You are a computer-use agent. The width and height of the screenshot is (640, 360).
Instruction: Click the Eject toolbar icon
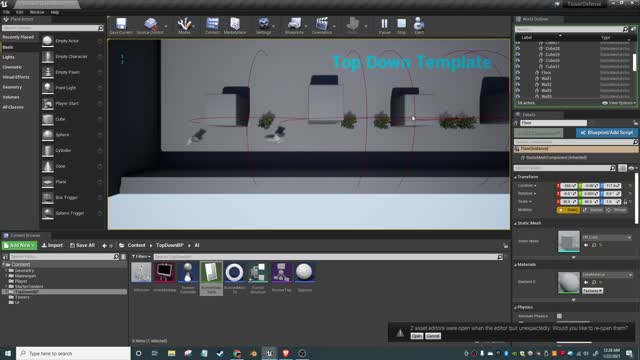[419, 26]
